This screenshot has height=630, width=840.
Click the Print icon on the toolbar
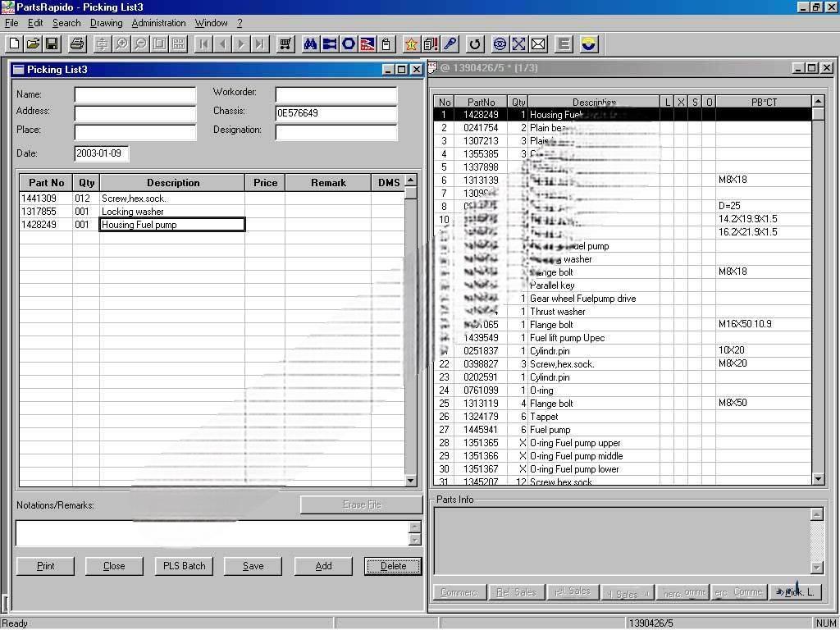click(x=76, y=43)
